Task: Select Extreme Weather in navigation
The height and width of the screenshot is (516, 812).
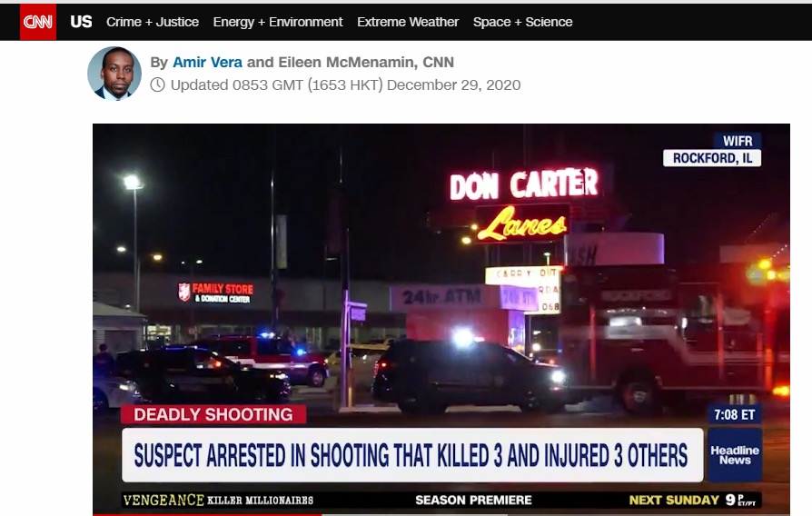Action: 408,22
